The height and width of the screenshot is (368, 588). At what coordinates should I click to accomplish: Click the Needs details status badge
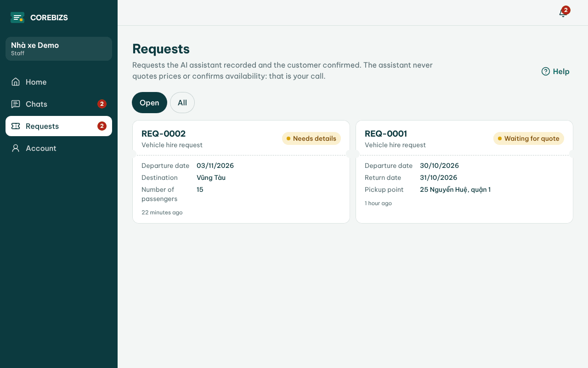311,138
